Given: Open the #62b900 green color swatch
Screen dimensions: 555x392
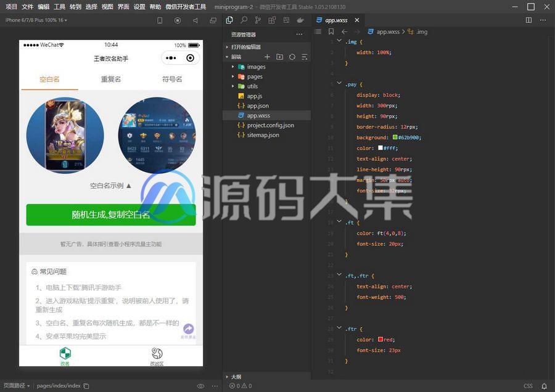Looking at the screenshot, I should [395, 137].
